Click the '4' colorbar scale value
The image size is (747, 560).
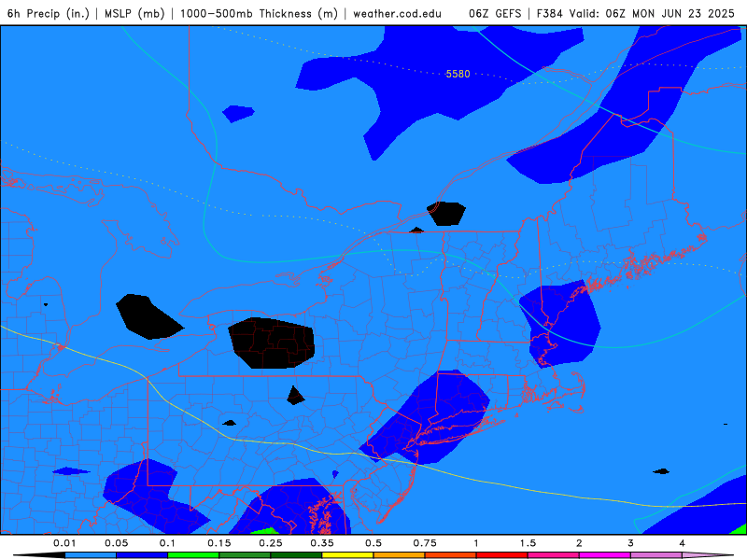(683, 543)
